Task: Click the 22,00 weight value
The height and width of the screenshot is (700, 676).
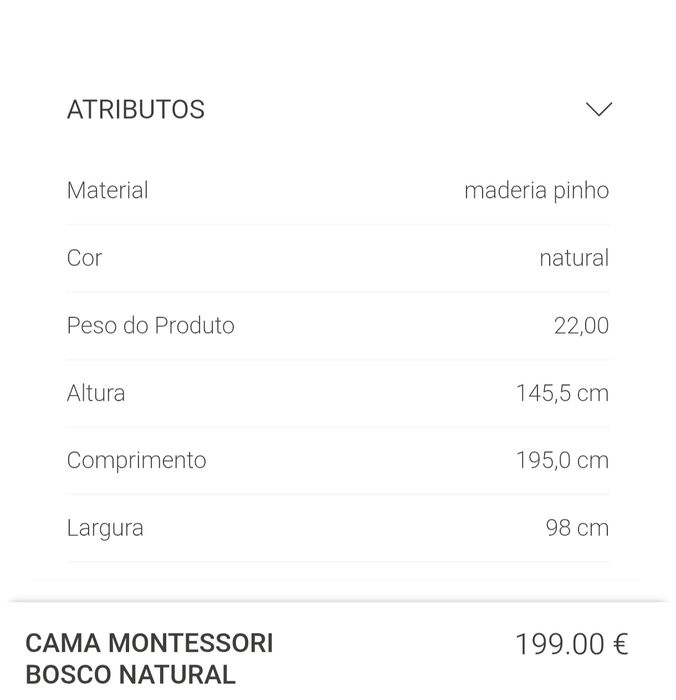Action: pyautogui.click(x=581, y=326)
